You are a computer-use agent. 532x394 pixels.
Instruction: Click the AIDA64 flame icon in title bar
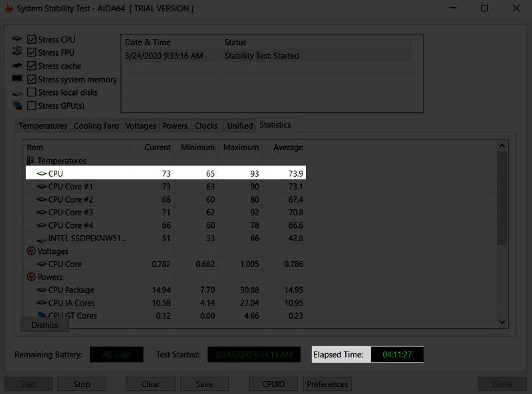tap(9, 9)
